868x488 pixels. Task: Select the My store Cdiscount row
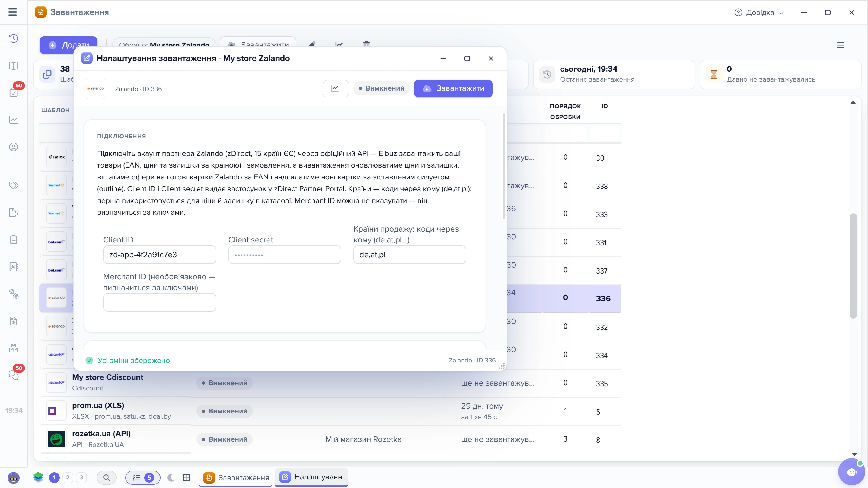[x=331, y=383]
